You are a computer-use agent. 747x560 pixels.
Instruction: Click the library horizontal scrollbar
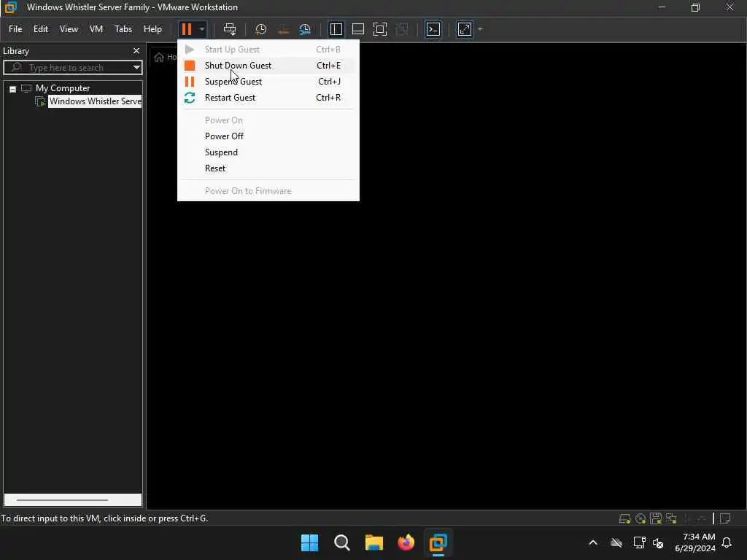[63, 500]
